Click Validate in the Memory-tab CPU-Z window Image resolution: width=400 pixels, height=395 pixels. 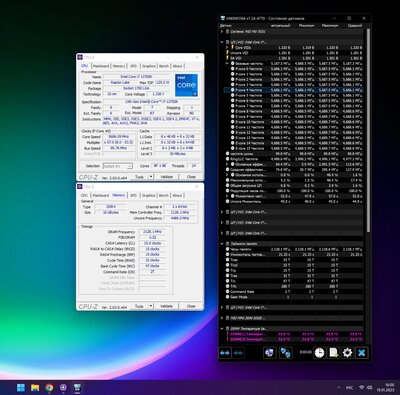click(166, 306)
